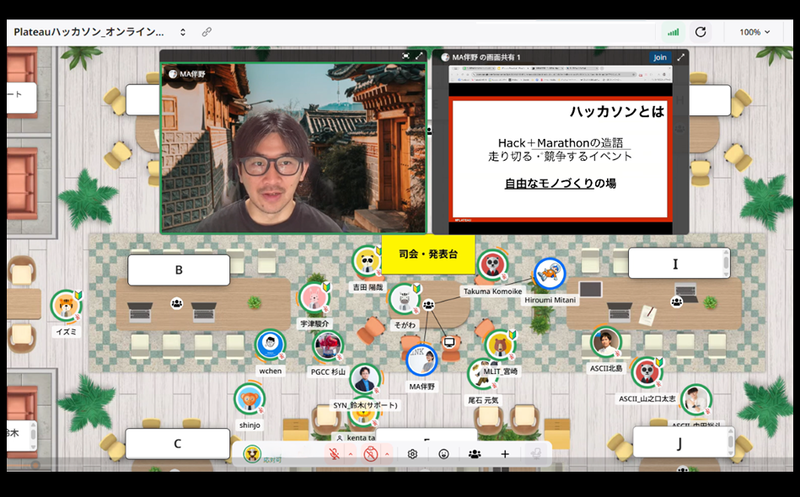Click the shared ハッカソンとは slide
This screenshot has height=497, width=800.
560,159
